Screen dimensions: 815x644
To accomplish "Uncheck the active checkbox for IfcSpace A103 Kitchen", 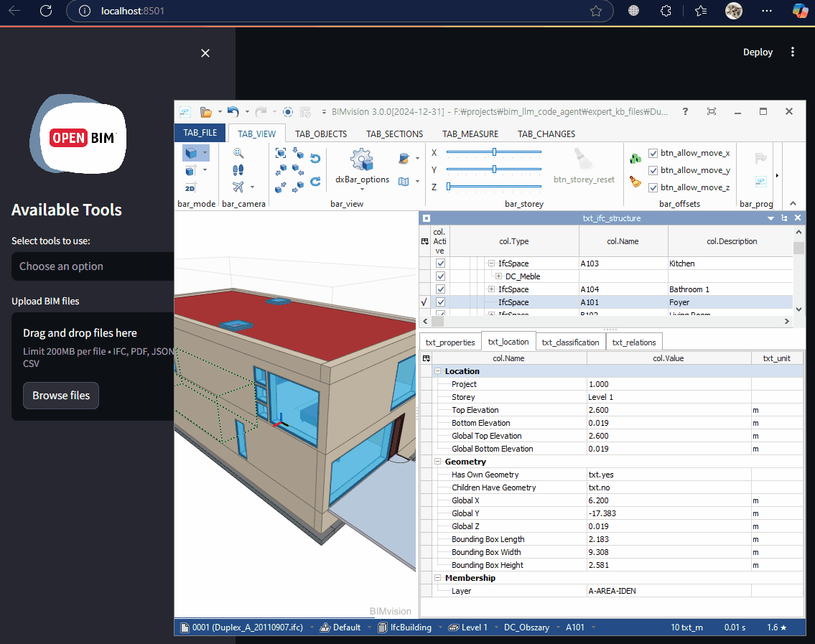I will click(440, 263).
